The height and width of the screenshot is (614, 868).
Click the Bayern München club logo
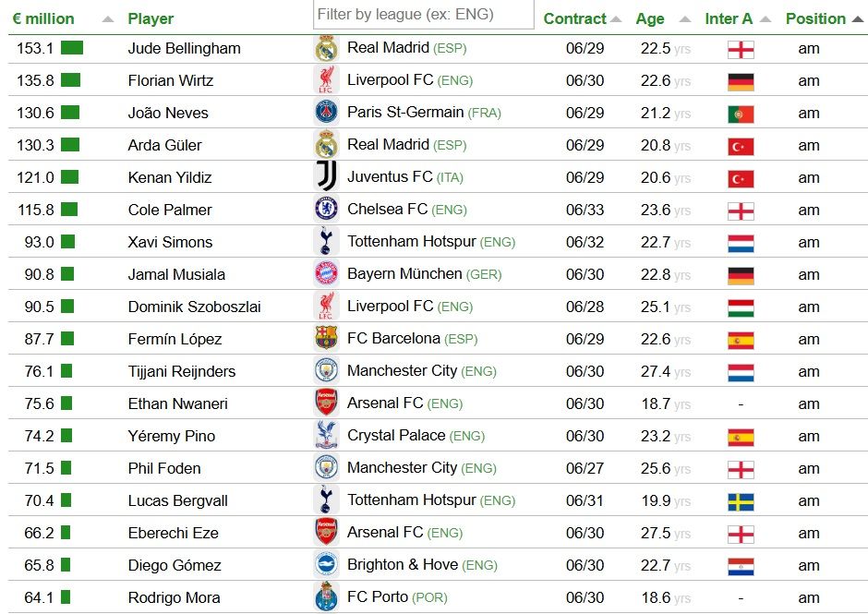[x=326, y=274]
